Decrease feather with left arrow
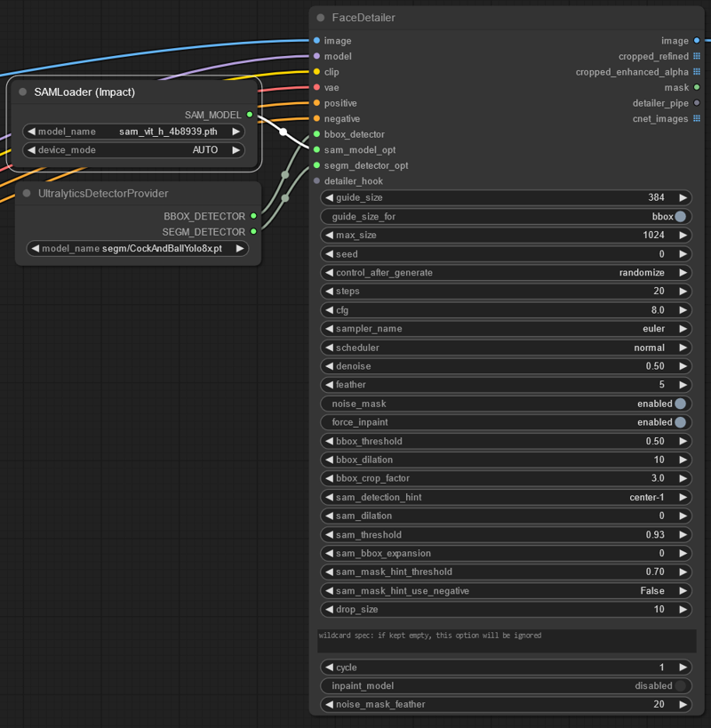This screenshot has height=728, width=711. [x=329, y=384]
